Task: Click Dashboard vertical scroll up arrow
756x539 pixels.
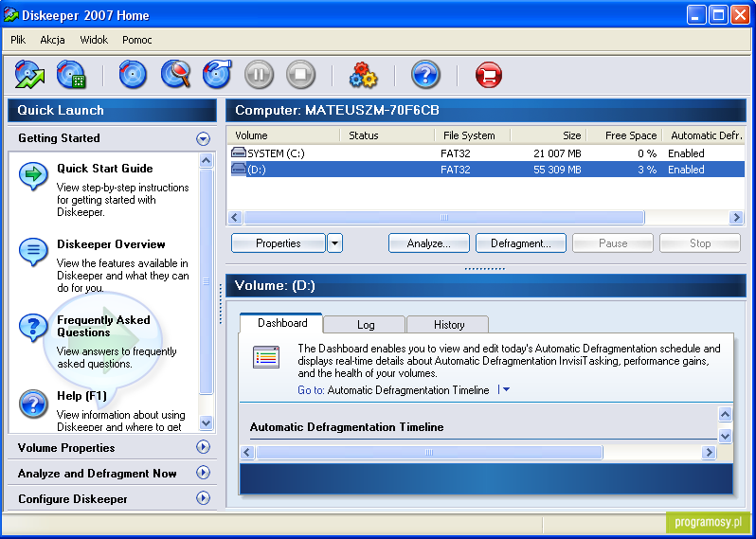Action: [725, 414]
